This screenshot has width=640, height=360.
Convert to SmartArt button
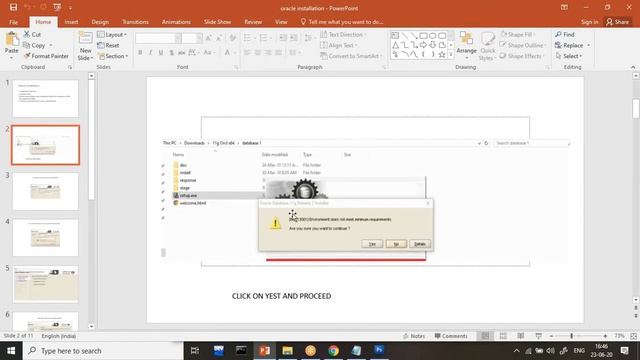351,56
